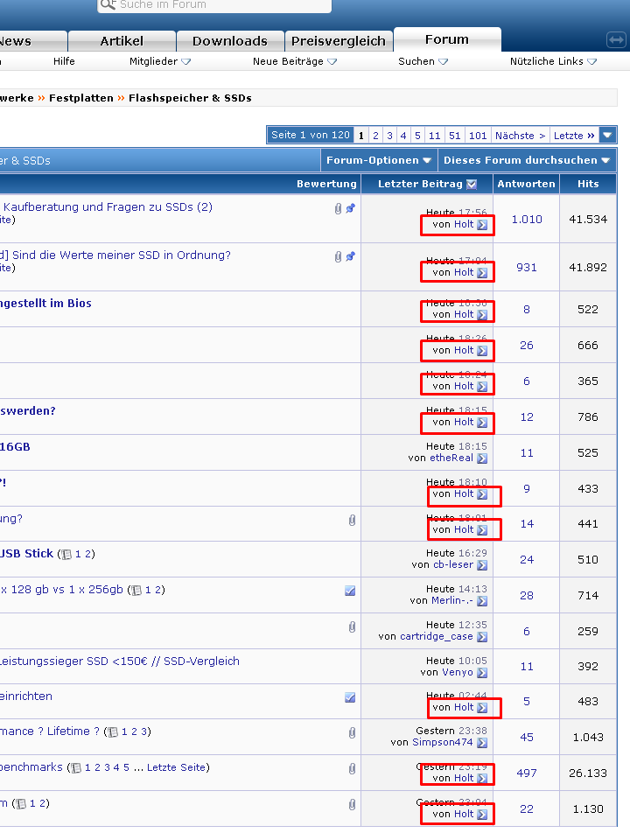Open last post icon beside cartridge_case
The height and width of the screenshot is (840, 630).
(482, 637)
